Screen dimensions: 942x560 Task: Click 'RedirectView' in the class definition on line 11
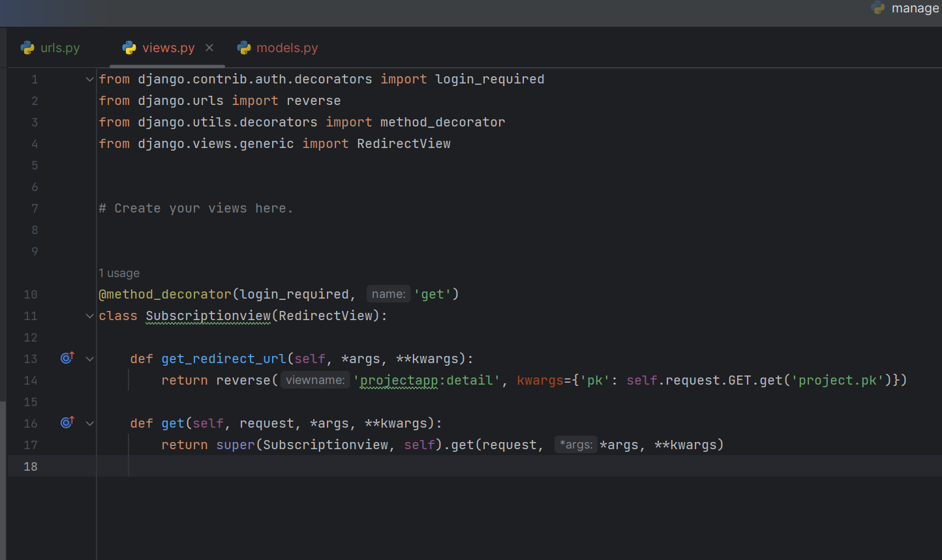tap(326, 316)
